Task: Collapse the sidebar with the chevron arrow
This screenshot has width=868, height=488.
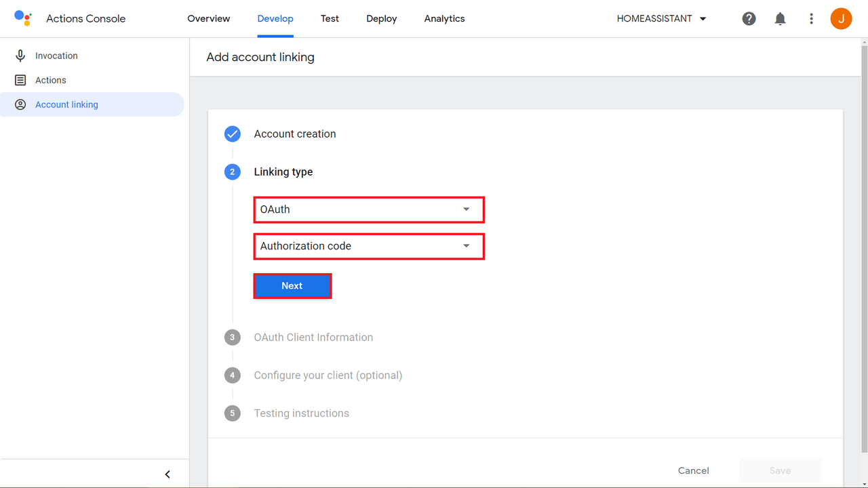Action: coord(167,474)
